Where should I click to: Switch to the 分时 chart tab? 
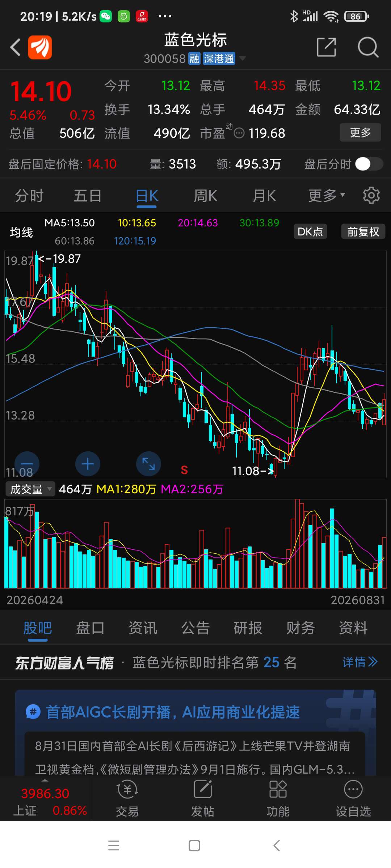click(29, 196)
